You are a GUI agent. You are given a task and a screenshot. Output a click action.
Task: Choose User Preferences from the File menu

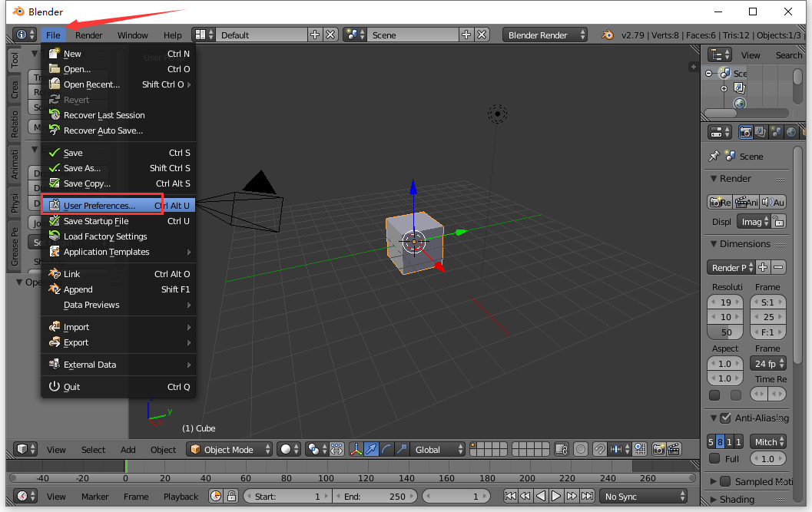tap(101, 205)
